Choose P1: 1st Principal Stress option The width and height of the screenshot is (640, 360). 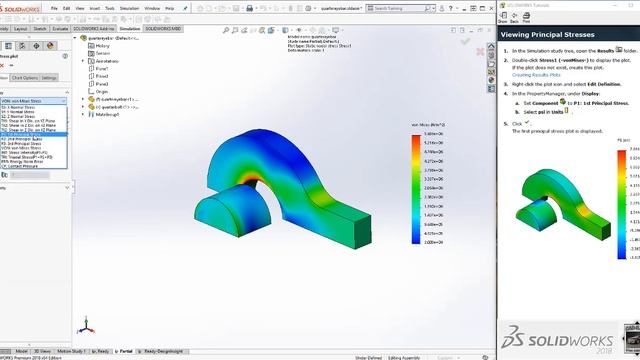(33, 134)
